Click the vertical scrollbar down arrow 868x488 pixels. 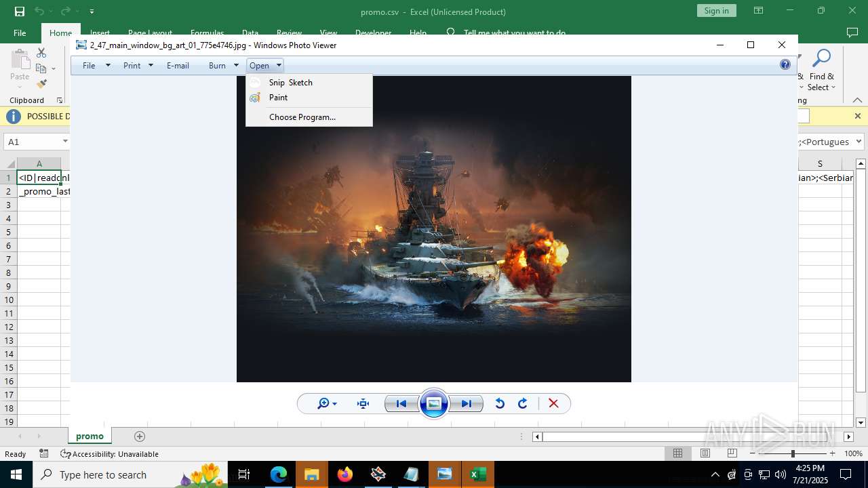[861, 422]
